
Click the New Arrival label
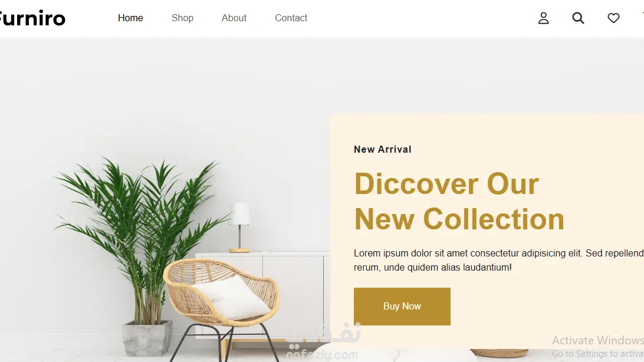382,149
